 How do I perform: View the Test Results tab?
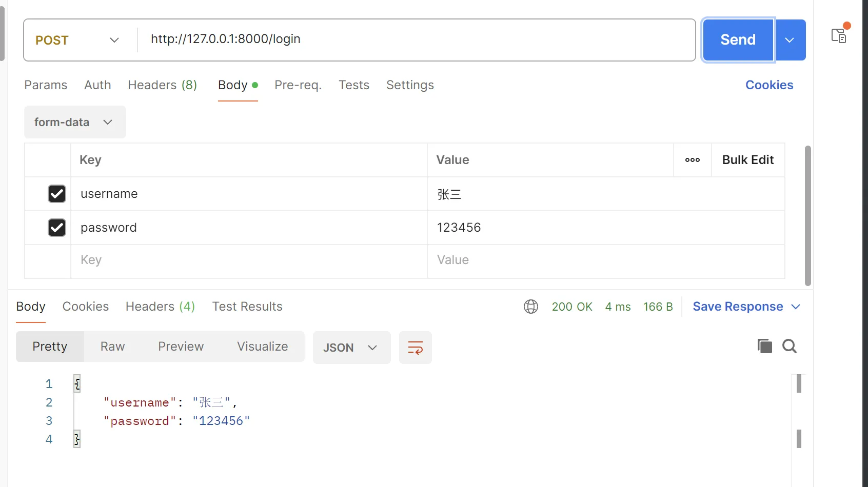(x=247, y=307)
